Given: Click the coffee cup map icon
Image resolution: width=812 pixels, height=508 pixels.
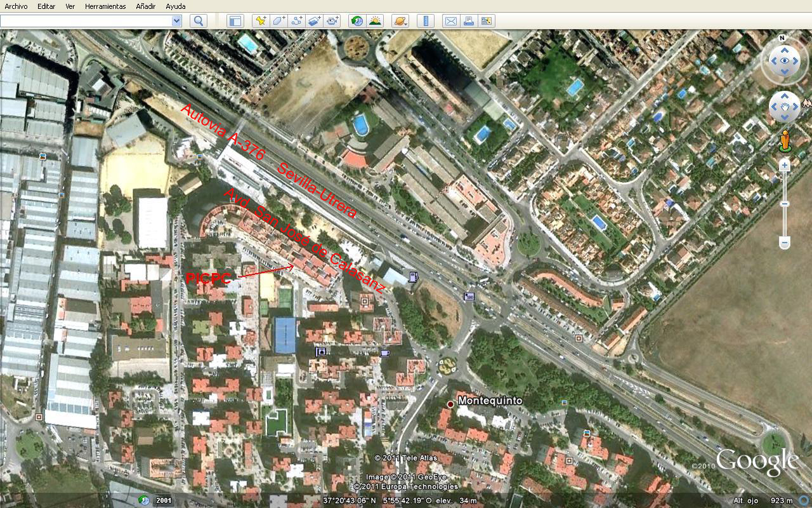Looking at the screenshot, I should [385, 353].
